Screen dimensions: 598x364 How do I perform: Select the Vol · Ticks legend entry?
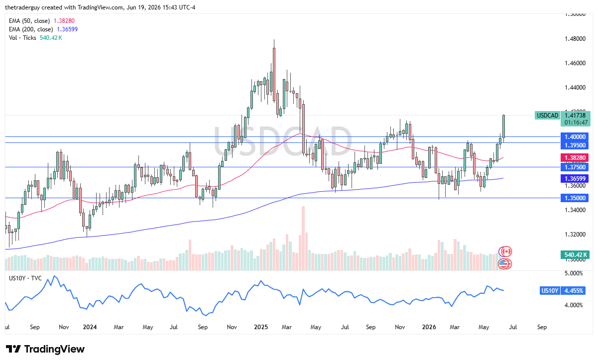[22, 38]
